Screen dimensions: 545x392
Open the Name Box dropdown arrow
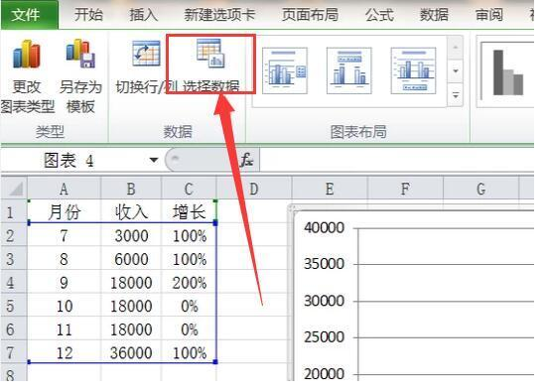tap(153, 160)
